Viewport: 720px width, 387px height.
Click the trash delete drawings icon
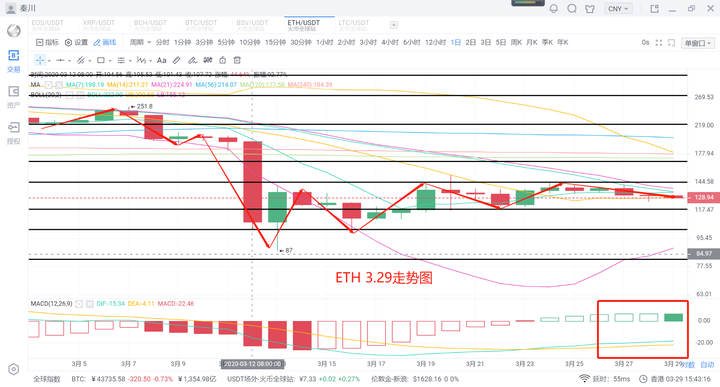click(237, 60)
